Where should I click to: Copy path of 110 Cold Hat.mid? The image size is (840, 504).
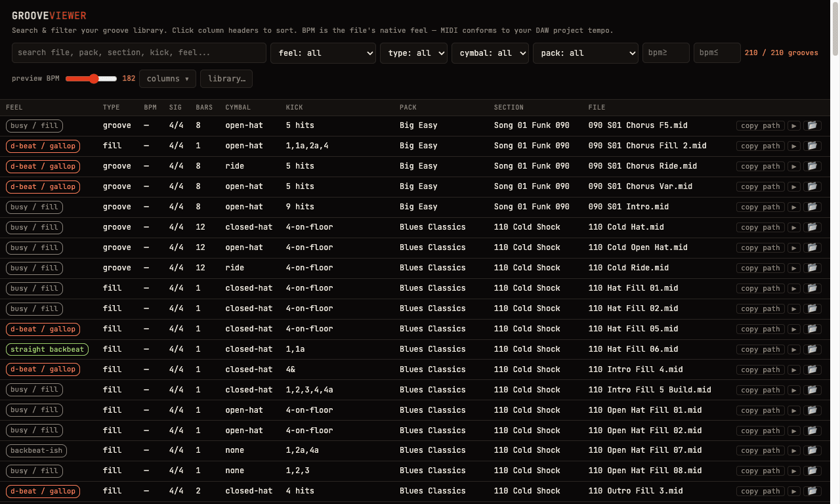pyautogui.click(x=761, y=228)
